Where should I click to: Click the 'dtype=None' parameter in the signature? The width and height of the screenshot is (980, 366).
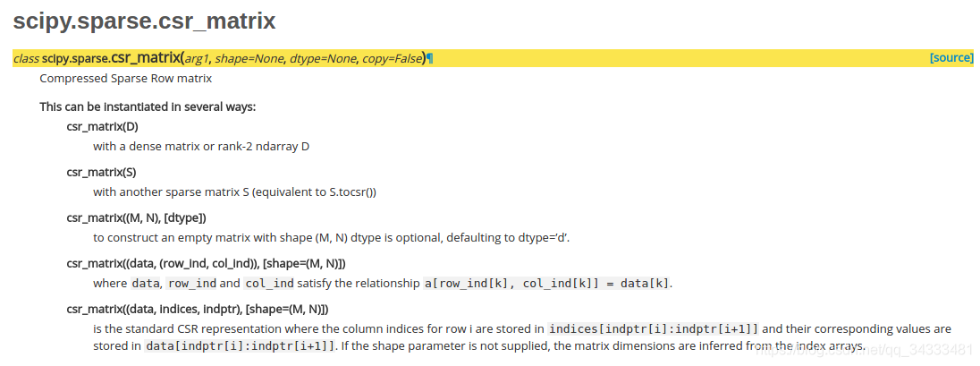tap(323, 59)
